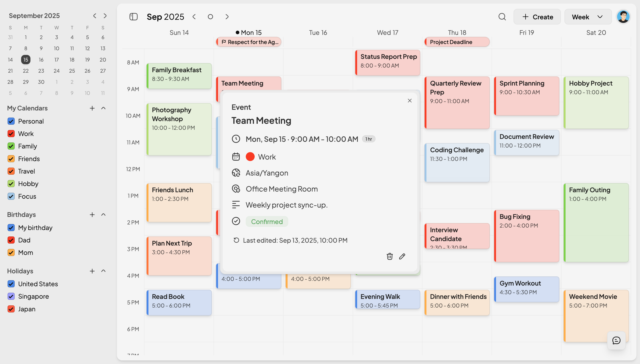Collapse the Birthdays section

103,214
